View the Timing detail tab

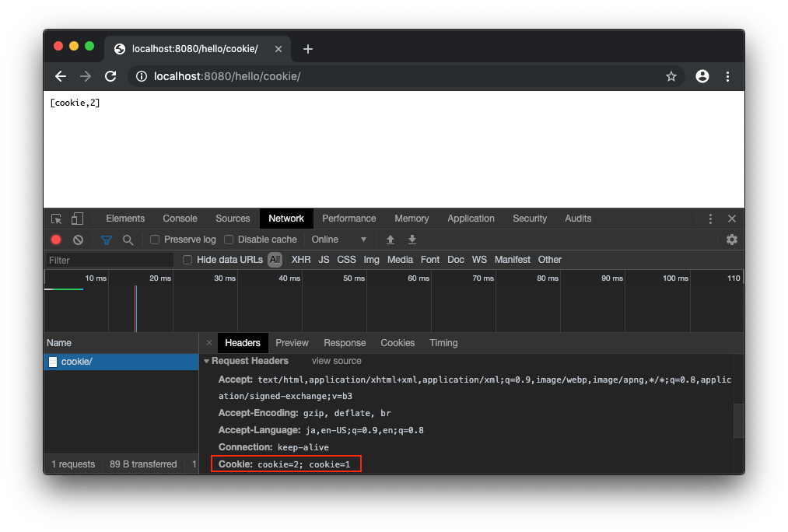coord(443,342)
